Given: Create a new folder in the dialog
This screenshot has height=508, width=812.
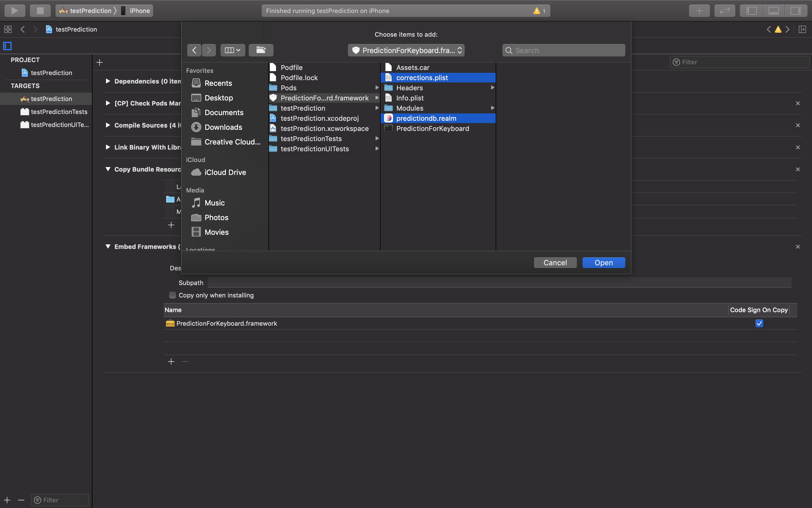Looking at the screenshot, I should (261, 50).
